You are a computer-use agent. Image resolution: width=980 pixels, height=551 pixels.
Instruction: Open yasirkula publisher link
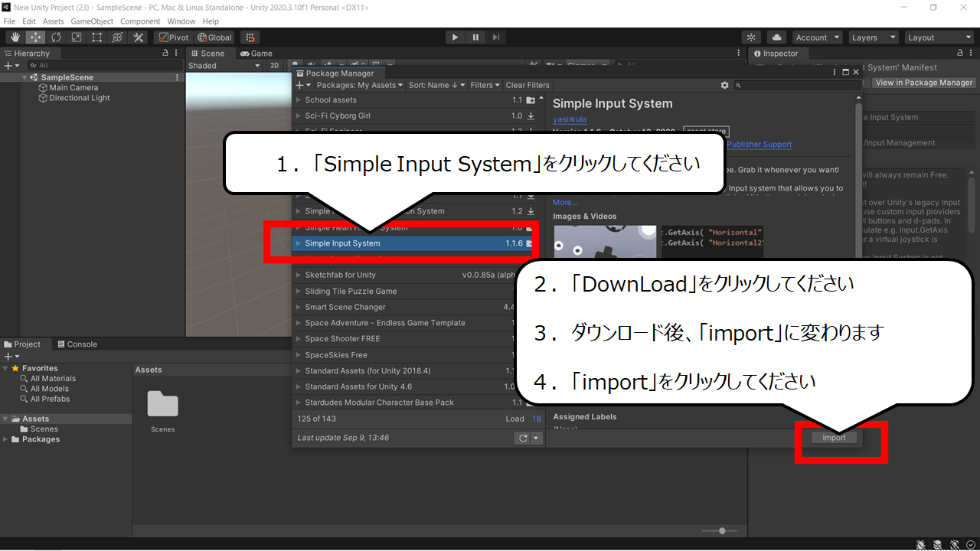[x=570, y=119]
